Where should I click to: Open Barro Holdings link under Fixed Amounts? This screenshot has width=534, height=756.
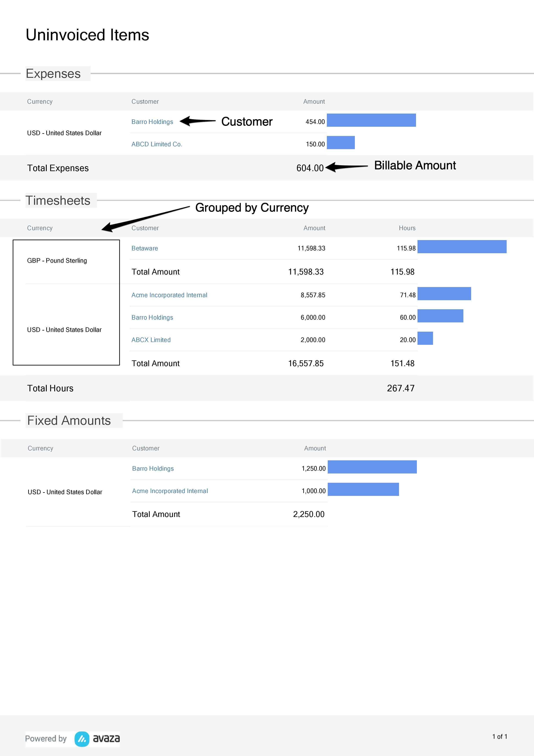(x=153, y=469)
